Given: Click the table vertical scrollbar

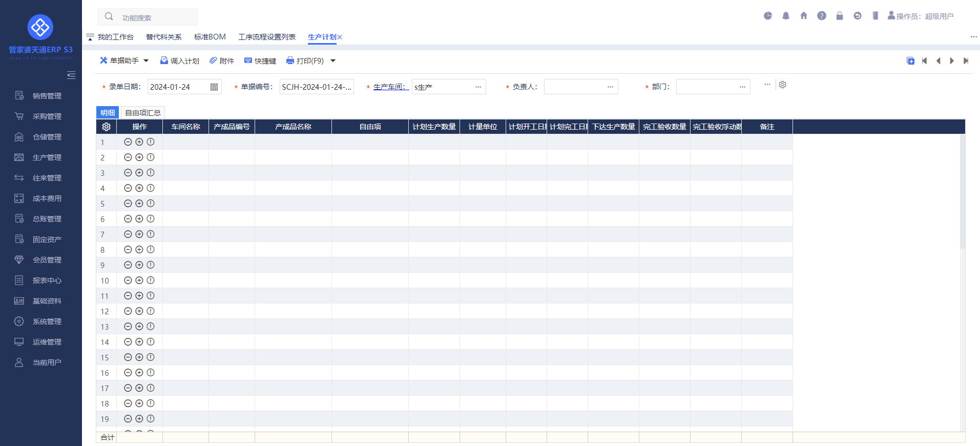Looking at the screenshot, I should point(963,192).
